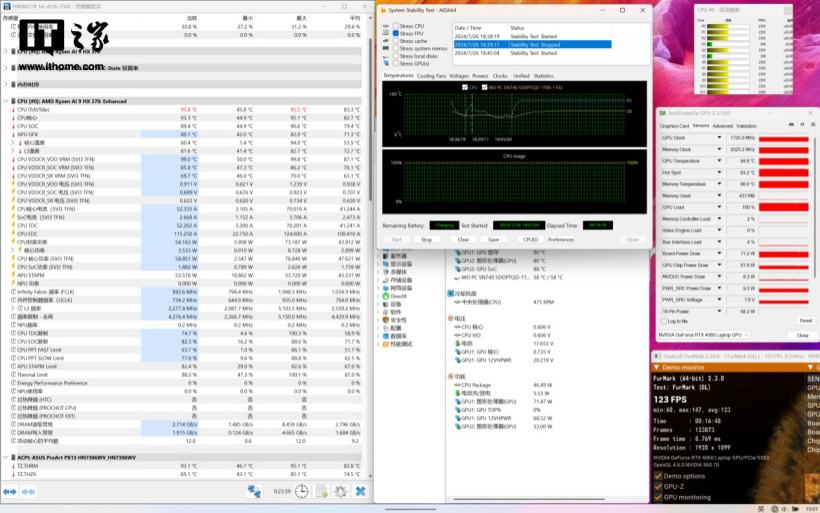Click HWiNFO settings gear icon
Screen dimensions: 820x513
pyautogui.click(x=341, y=492)
